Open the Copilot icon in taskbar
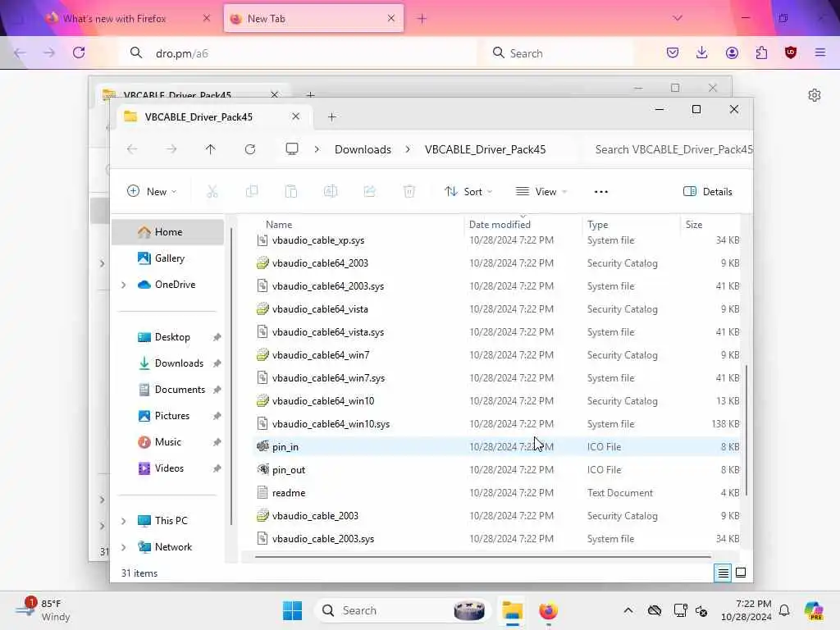 (x=814, y=610)
